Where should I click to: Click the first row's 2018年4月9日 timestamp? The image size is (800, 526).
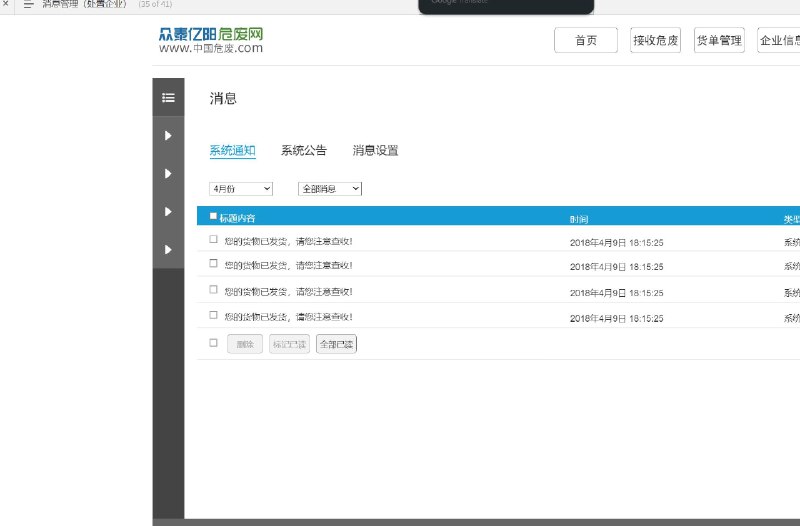pos(616,243)
